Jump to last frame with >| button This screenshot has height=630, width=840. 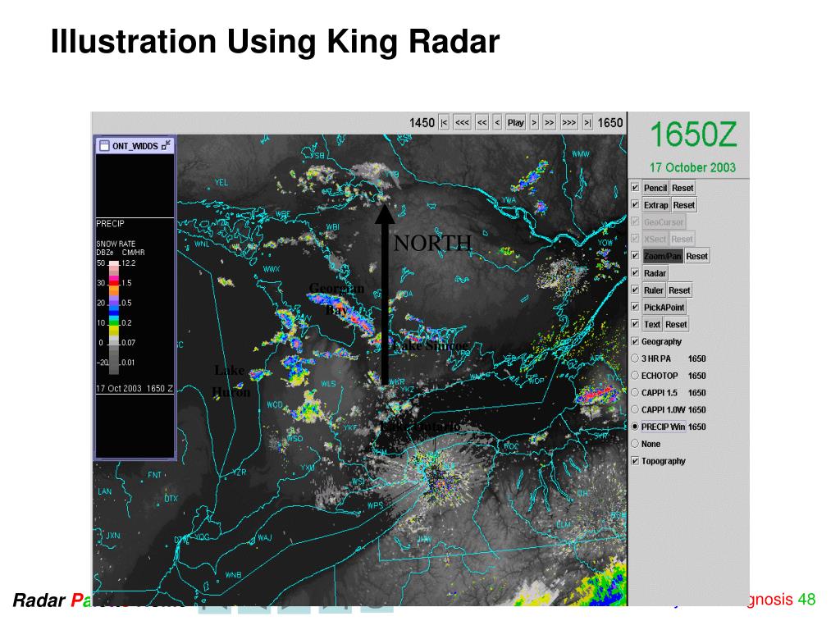587,122
